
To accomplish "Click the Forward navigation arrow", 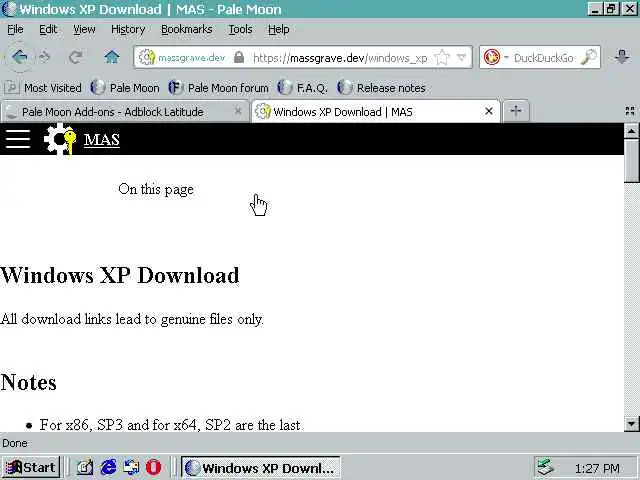I will tap(44, 57).
